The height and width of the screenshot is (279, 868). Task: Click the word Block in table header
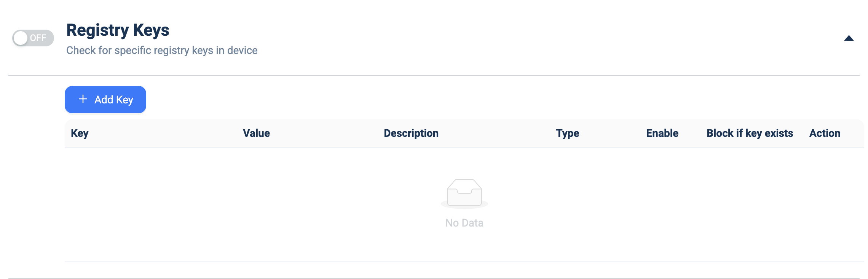720,133
